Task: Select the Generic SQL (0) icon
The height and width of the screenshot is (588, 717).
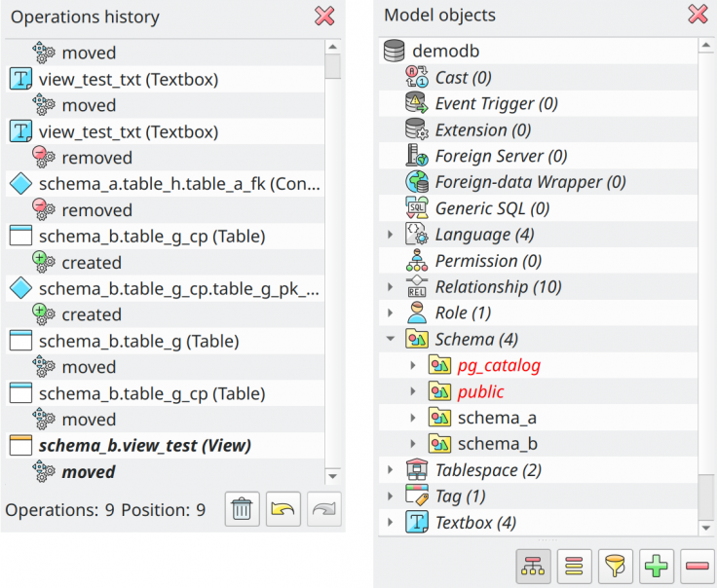Action: [417, 208]
